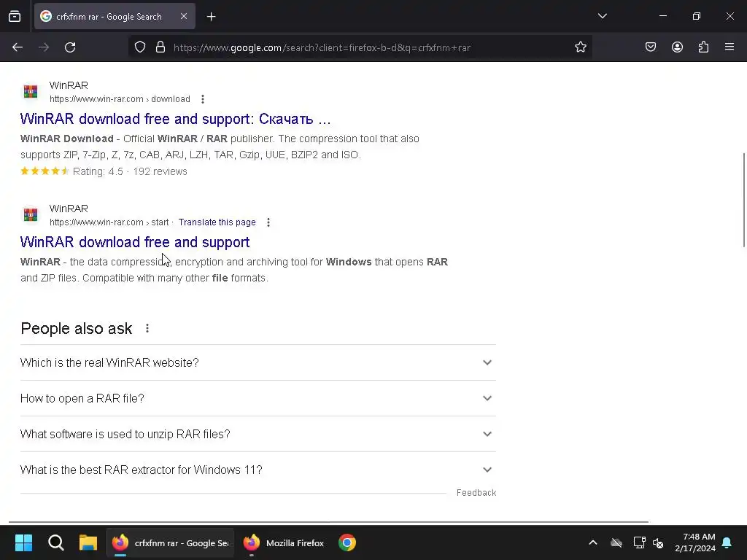Image resolution: width=747 pixels, height=560 pixels.
Task: Open WinRAR download free and support: Скачать link
Action: [x=175, y=119]
